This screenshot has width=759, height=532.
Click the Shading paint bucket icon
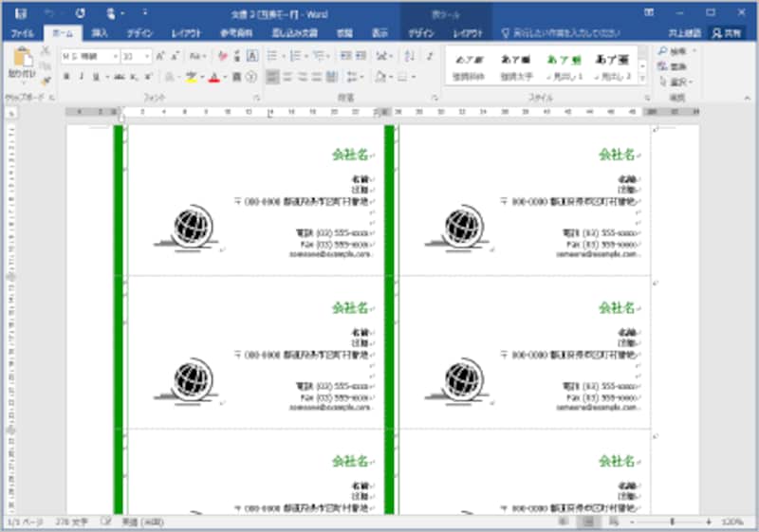click(x=382, y=77)
